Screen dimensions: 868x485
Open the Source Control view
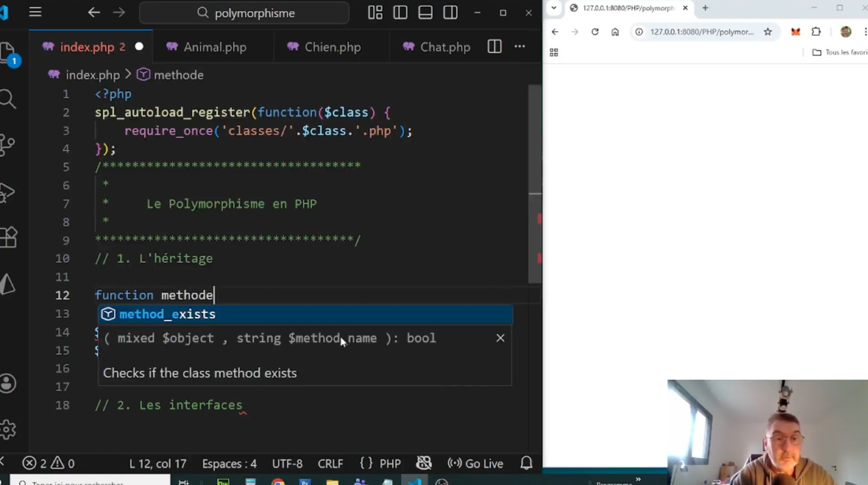(x=7, y=145)
